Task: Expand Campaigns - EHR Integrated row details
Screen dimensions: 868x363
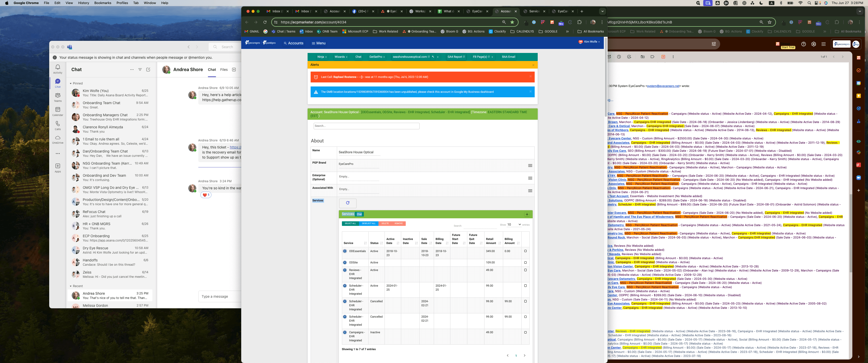Action: (345, 332)
